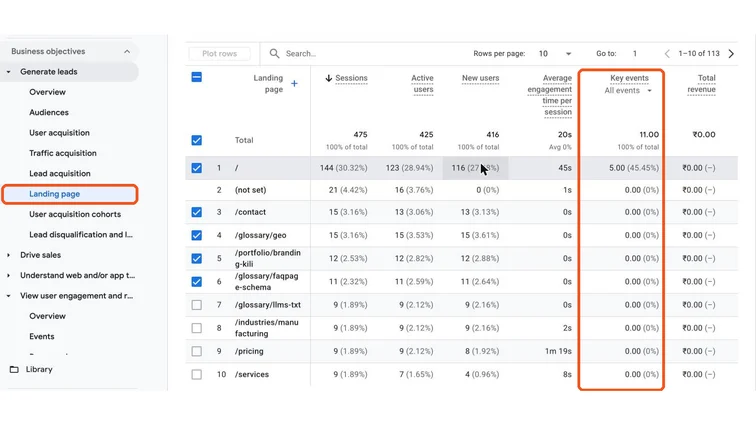Click the Plot rows button
This screenshot has height=426, width=756.
tap(219, 53)
